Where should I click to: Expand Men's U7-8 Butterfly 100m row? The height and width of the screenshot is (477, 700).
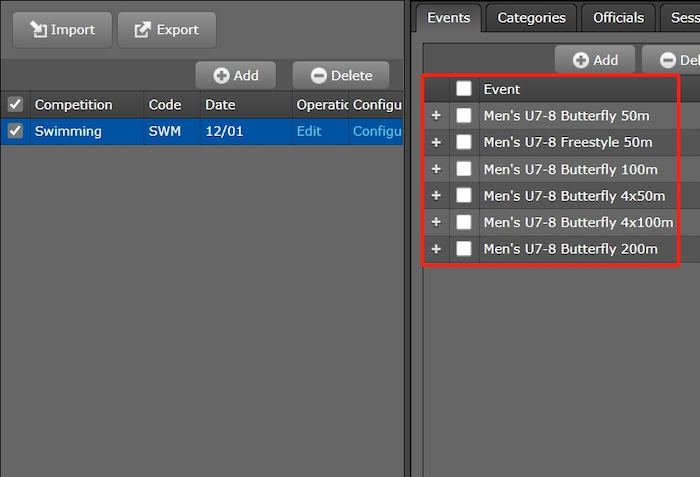coord(436,169)
